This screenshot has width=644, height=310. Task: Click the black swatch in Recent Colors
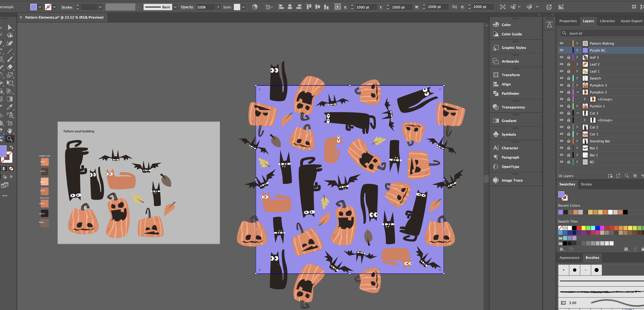click(x=625, y=212)
